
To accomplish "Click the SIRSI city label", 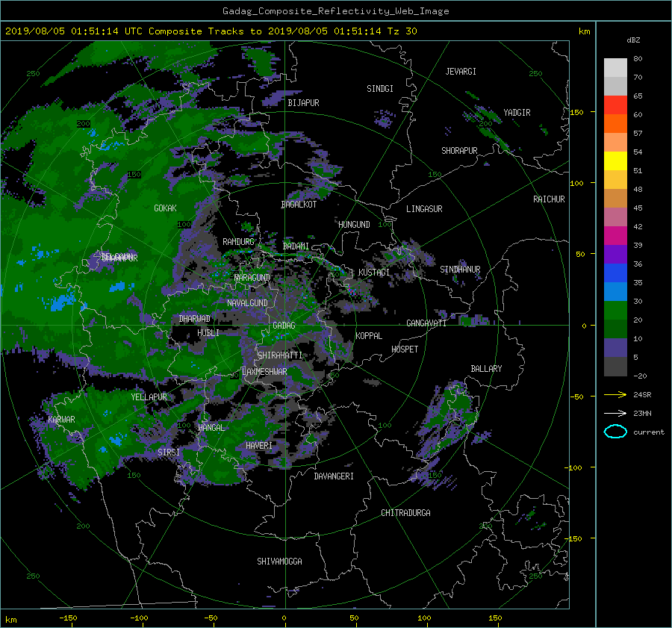I will pyautogui.click(x=169, y=453).
